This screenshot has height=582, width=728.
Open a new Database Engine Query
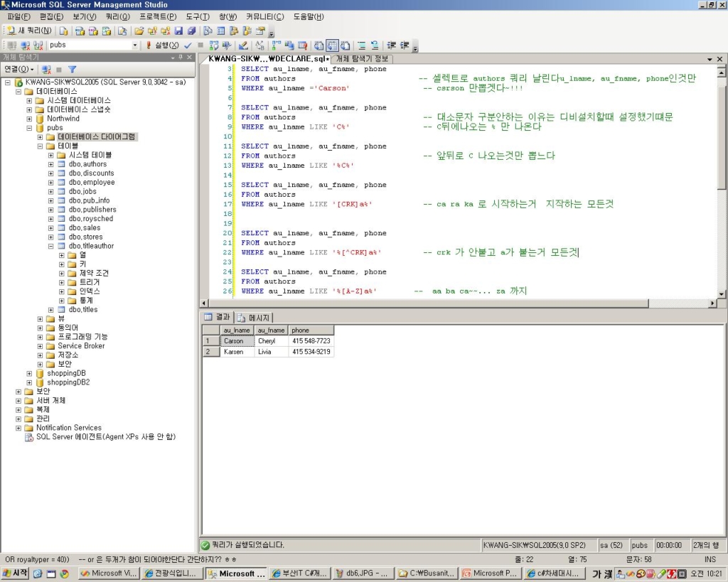tap(63, 31)
